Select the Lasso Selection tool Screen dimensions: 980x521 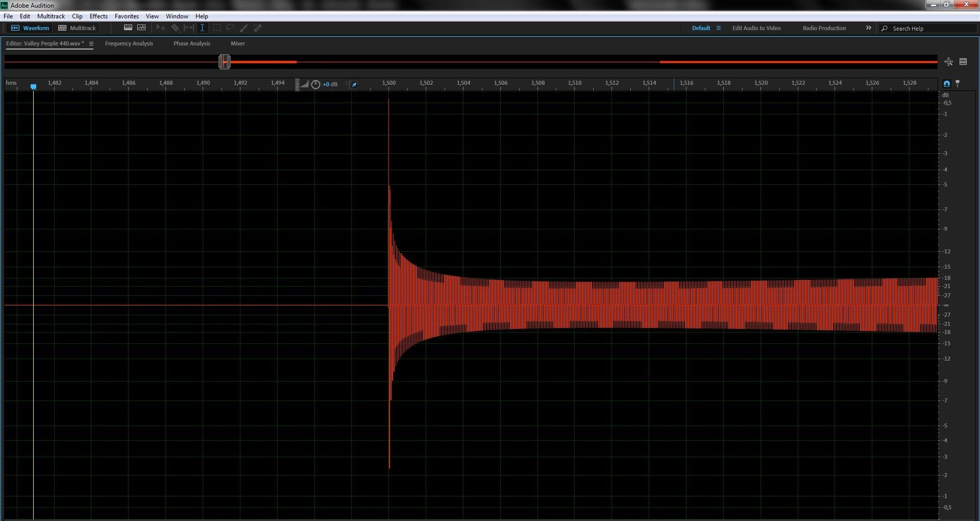(x=230, y=28)
